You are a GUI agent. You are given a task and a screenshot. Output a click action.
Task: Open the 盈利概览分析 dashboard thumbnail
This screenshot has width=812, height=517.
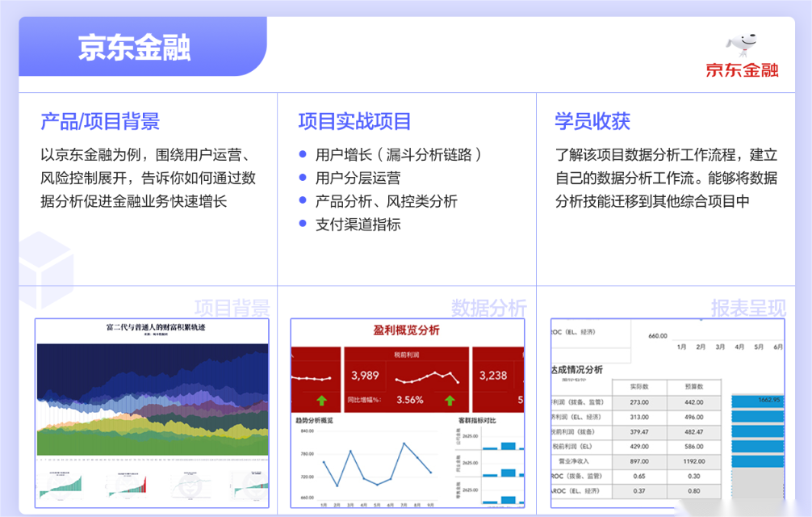click(408, 413)
